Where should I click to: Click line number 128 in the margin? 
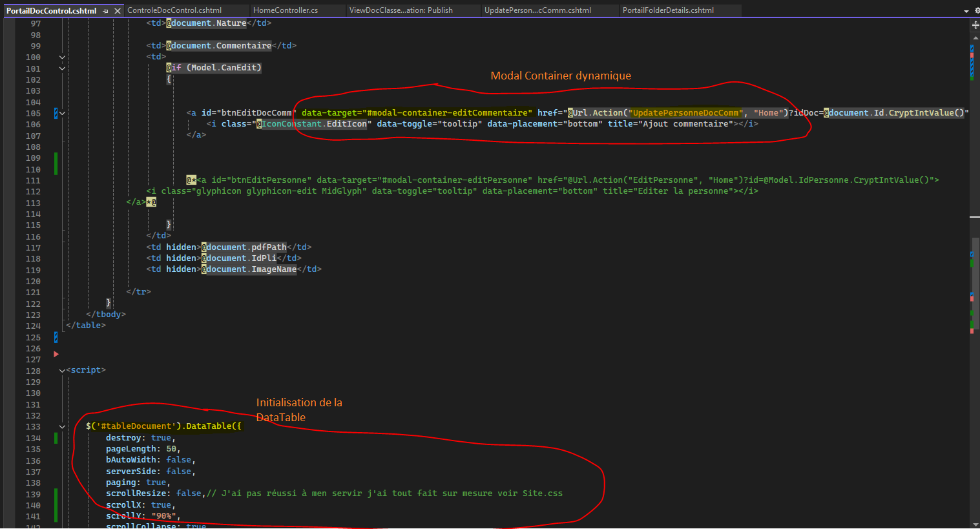(x=33, y=371)
